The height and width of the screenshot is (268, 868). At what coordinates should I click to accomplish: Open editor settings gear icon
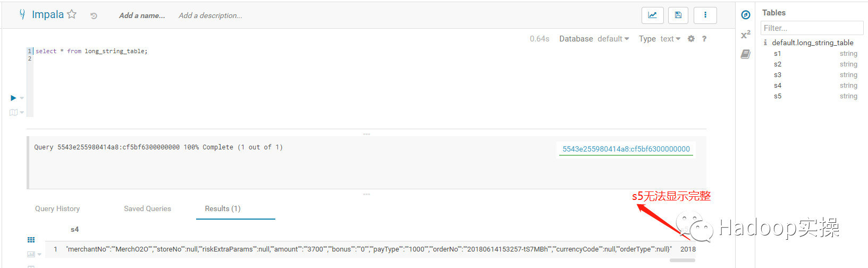[x=691, y=39]
